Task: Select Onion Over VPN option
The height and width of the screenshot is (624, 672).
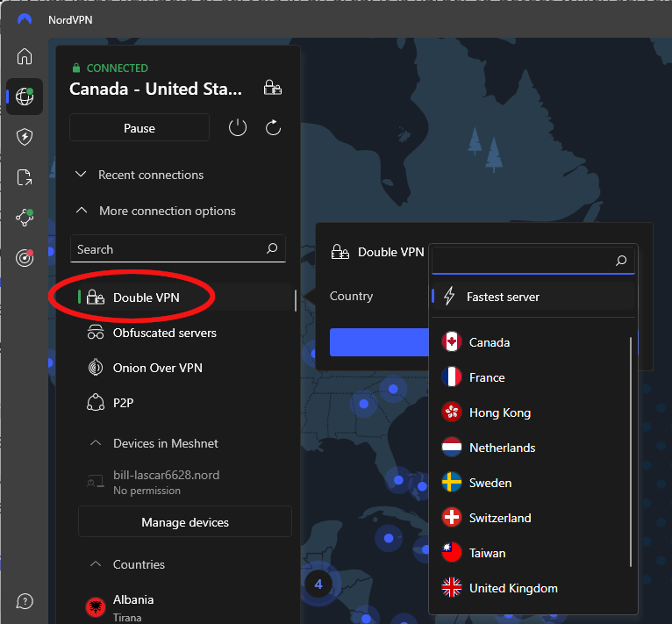Action: 185,368
